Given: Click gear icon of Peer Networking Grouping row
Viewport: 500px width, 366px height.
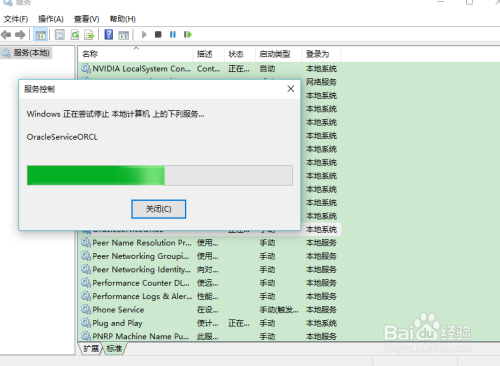Looking at the screenshot, I should pos(86,256).
